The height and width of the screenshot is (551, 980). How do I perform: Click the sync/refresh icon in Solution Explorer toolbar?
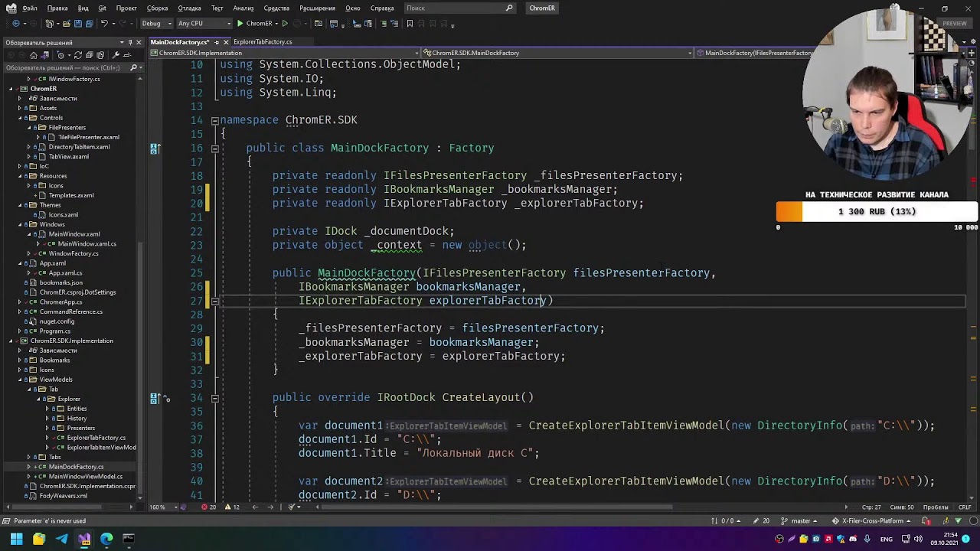[x=78, y=55]
